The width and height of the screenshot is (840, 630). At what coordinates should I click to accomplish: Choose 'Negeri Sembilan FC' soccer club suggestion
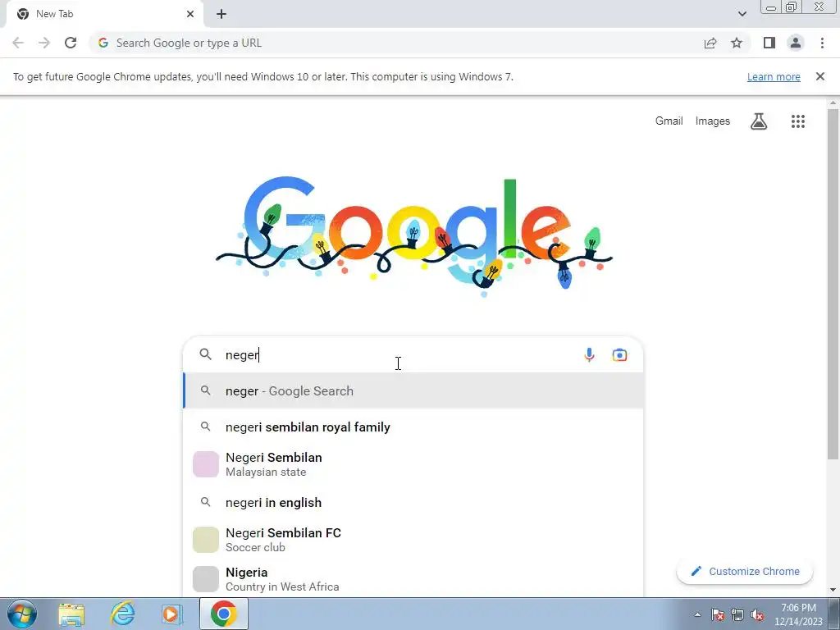(x=413, y=540)
